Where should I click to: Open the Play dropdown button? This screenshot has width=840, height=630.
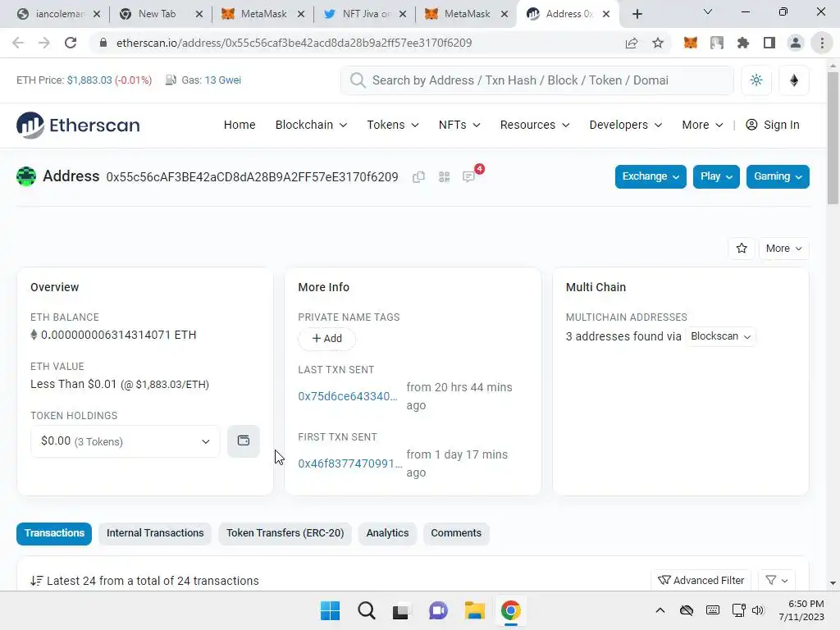tap(716, 177)
